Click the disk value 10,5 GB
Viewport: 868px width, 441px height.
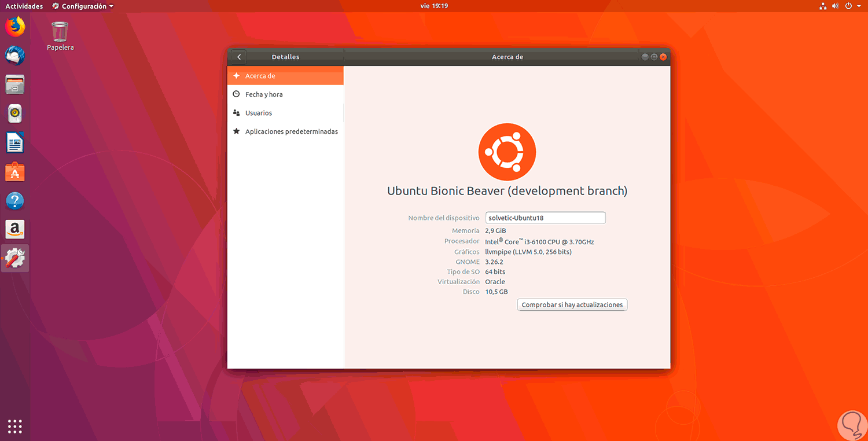(496, 292)
